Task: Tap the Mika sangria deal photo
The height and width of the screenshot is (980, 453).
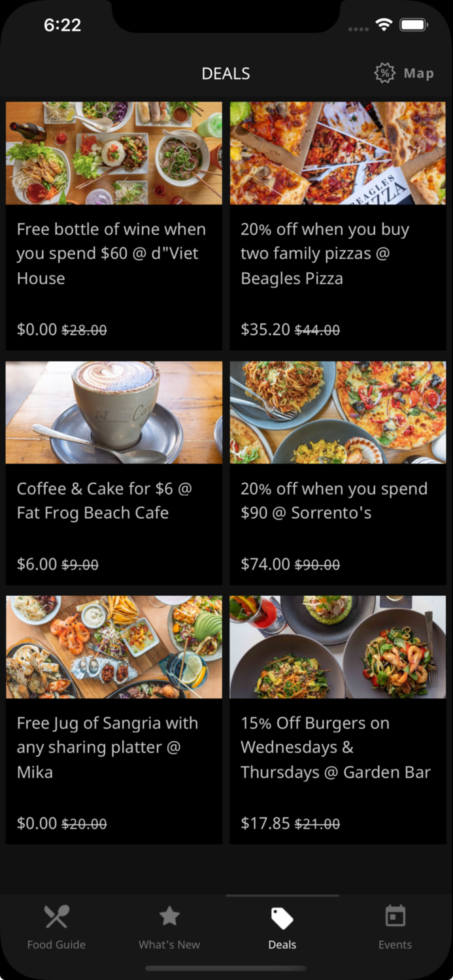Action: pos(113,647)
